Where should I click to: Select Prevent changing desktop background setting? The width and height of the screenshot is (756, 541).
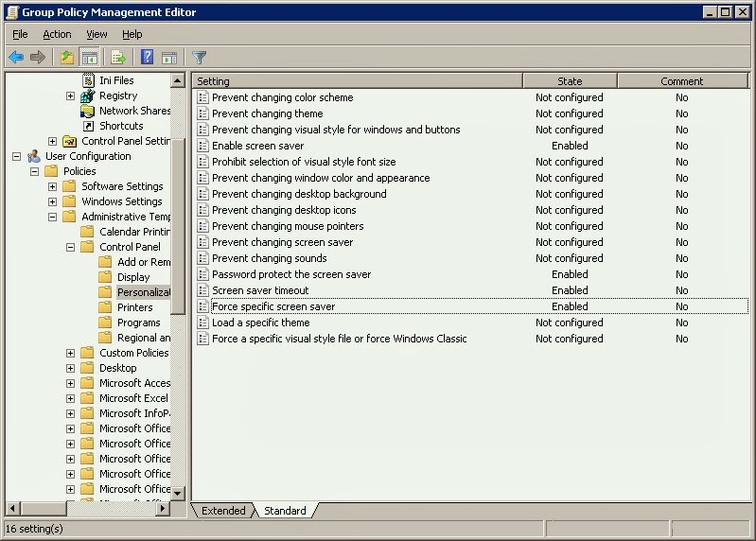click(299, 194)
